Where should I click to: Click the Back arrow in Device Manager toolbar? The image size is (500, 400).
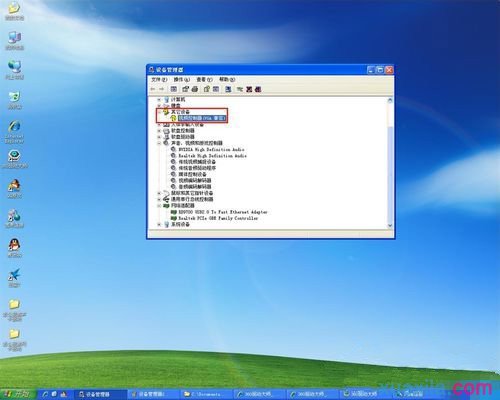pyautogui.click(x=153, y=89)
